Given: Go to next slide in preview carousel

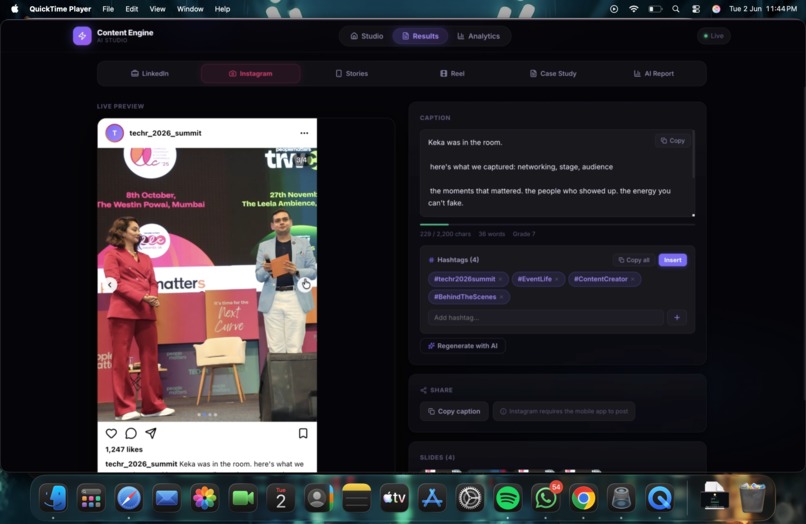Looking at the screenshot, I should click(x=305, y=284).
